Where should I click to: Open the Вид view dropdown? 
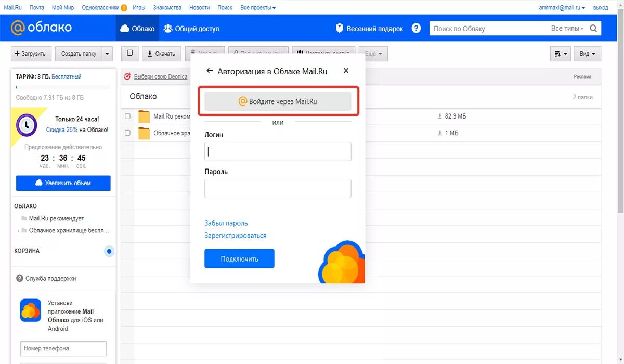pyautogui.click(x=588, y=54)
